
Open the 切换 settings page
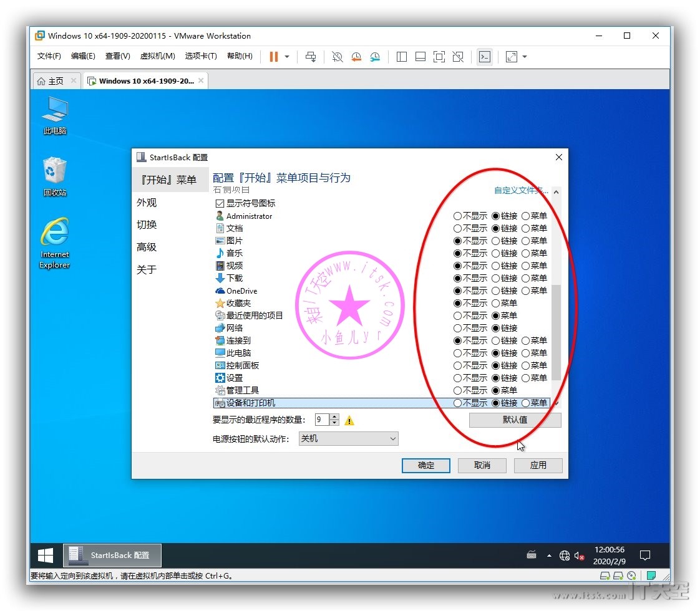click(147, 225)
